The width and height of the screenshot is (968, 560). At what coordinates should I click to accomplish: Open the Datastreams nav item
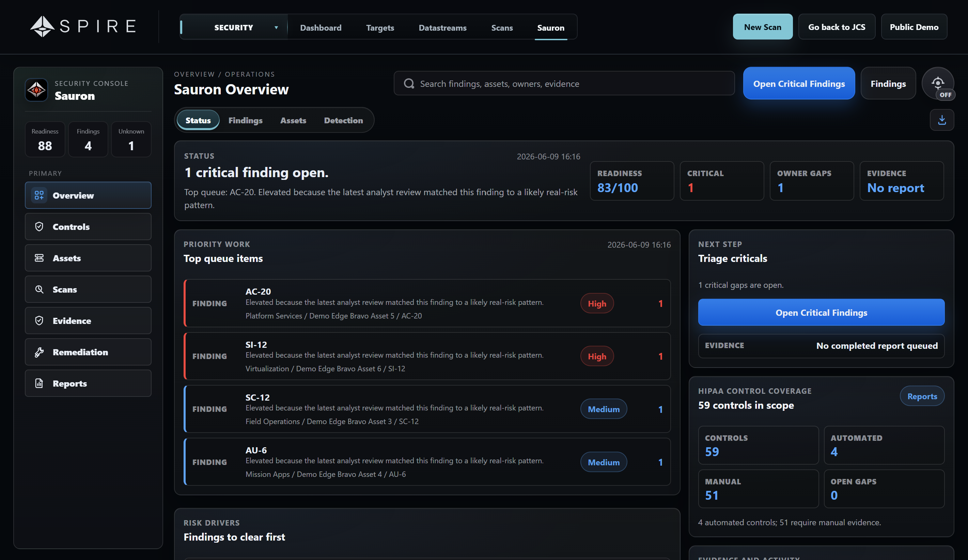pos(442,28)
